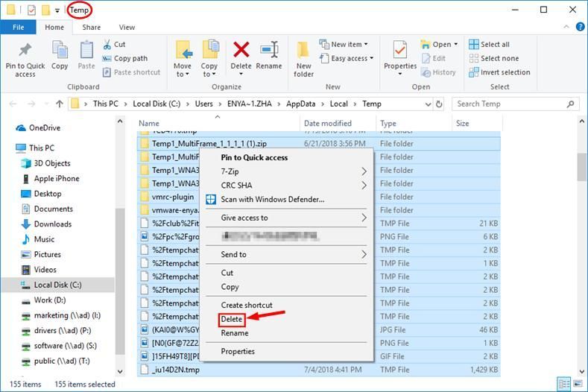Screen dimensions: 588x392
Task: Go up one folder level arrow
Action: click(x=60, y=104)
